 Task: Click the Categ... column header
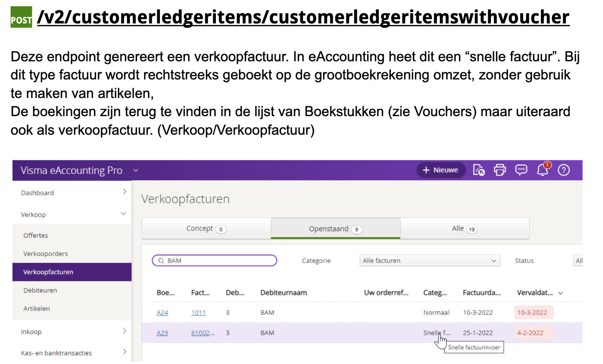[x=435, y=292]
